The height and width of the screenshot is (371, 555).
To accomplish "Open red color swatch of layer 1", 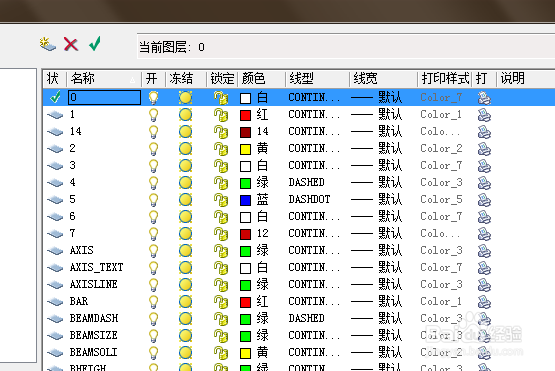I will coord(245,115).
